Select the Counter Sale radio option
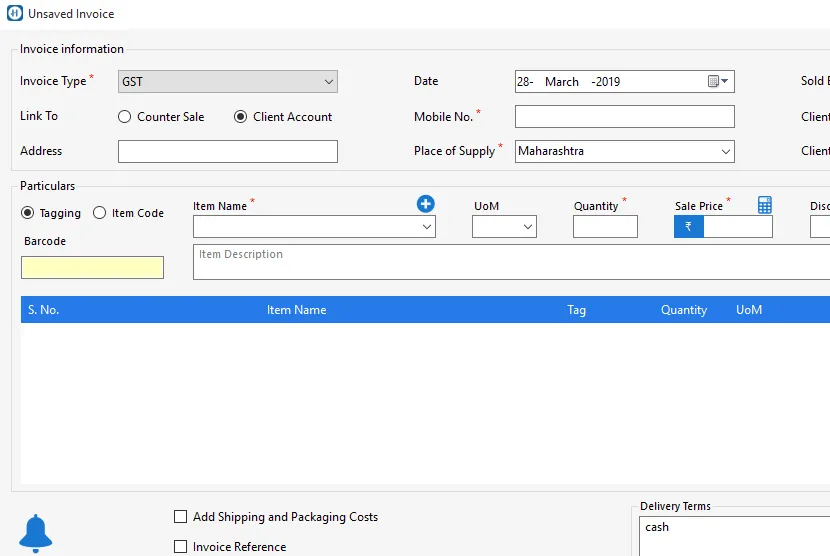This screenshot has width=830, height=556. point(125,117)
